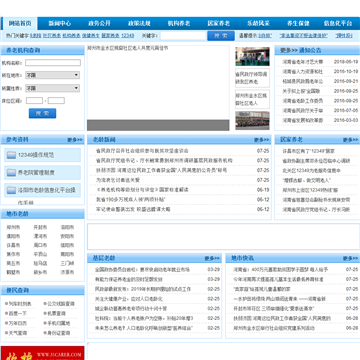Screen dimensions: 360x360
Task: Open the 新闻中心 menu item
Action: pos(60,23)
